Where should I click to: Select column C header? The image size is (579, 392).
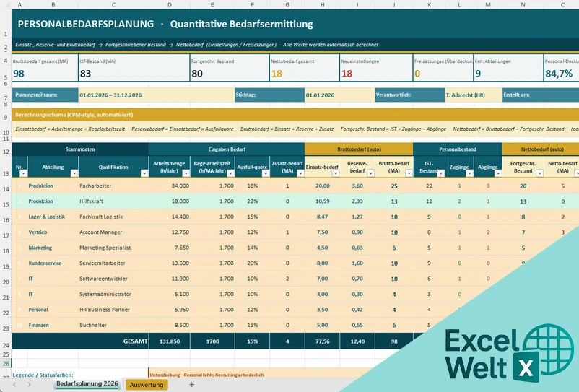tap(113, 4)
